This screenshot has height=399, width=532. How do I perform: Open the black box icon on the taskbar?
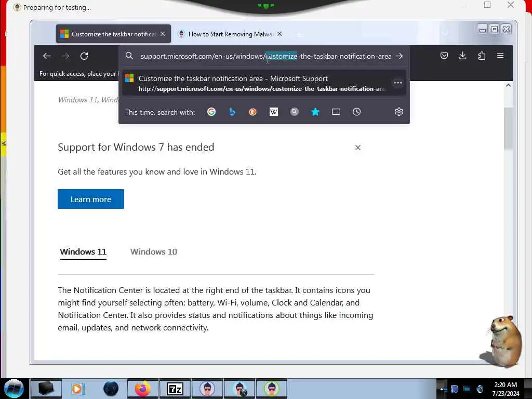coord(46,389)
